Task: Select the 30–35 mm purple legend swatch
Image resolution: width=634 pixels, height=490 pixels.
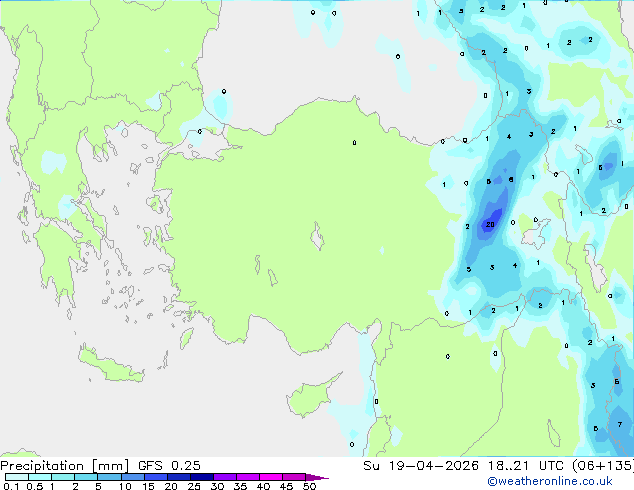Action: click(224, 477)
